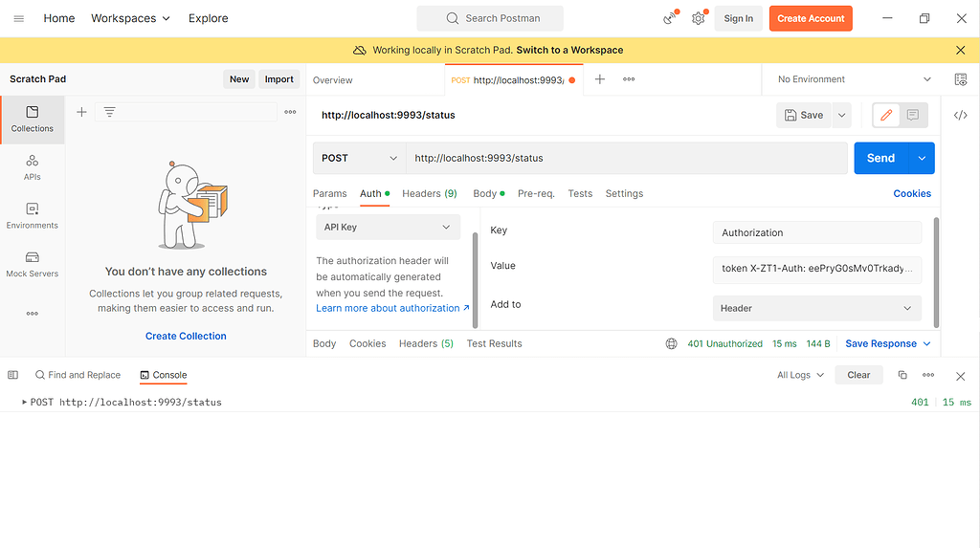This screenshot has height=548, width=980.
Task: Open the APIs sidebar section
Action: coord(33,167)
